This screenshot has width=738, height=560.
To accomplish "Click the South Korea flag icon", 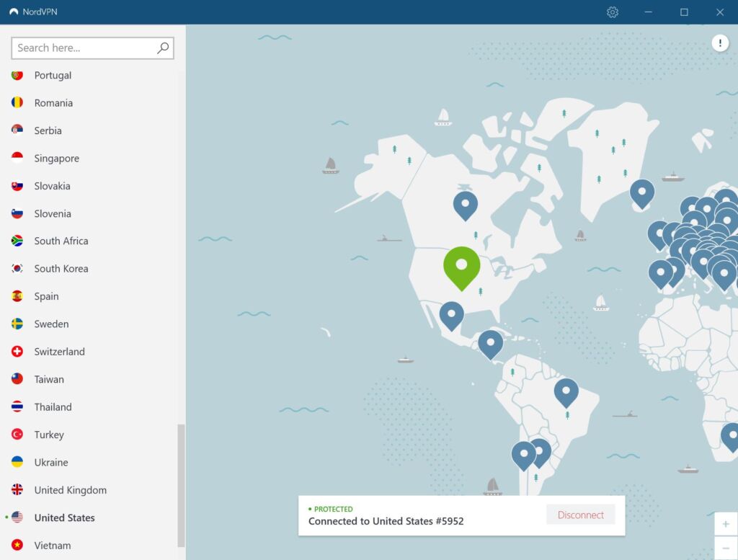I will pos(17,269).
